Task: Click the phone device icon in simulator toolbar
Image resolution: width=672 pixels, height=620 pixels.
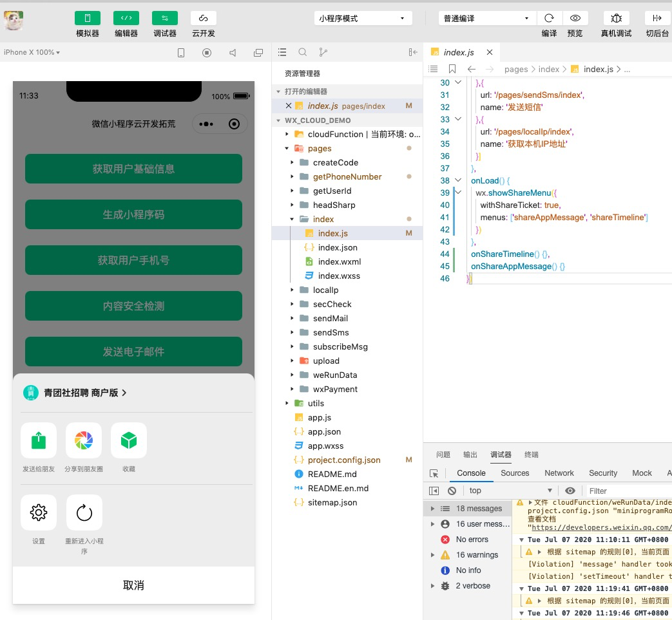Action: click(181, 53)
